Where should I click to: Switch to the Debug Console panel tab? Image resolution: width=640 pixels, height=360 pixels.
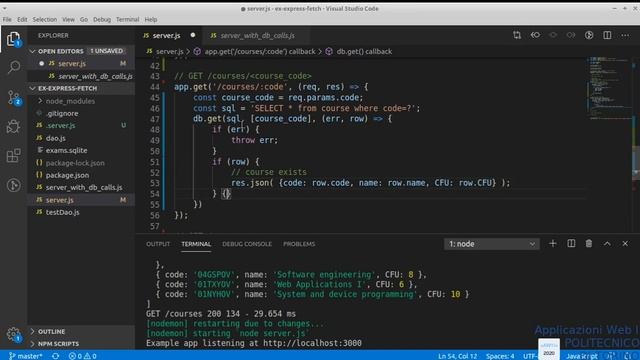(247, 244)
